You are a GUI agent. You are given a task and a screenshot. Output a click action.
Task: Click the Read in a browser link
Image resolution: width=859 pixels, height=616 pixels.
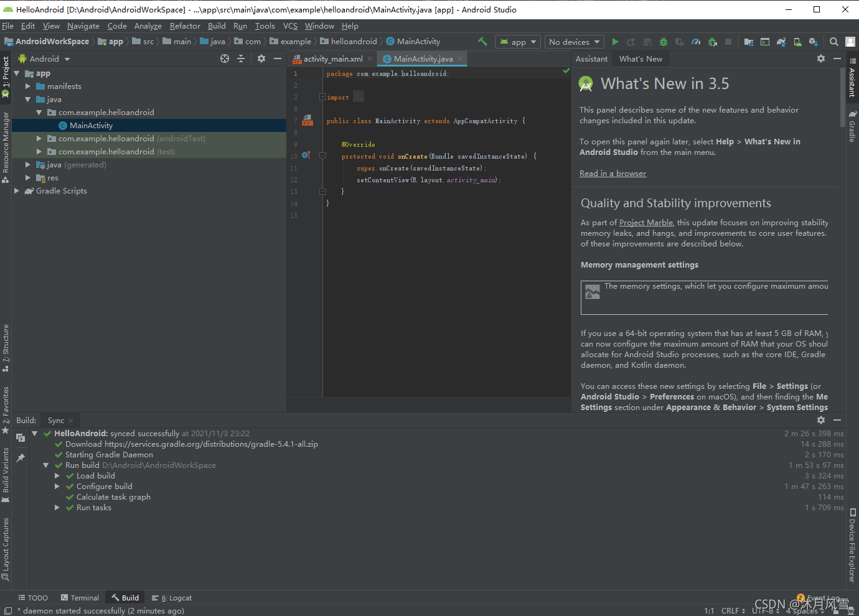(613, 174)
